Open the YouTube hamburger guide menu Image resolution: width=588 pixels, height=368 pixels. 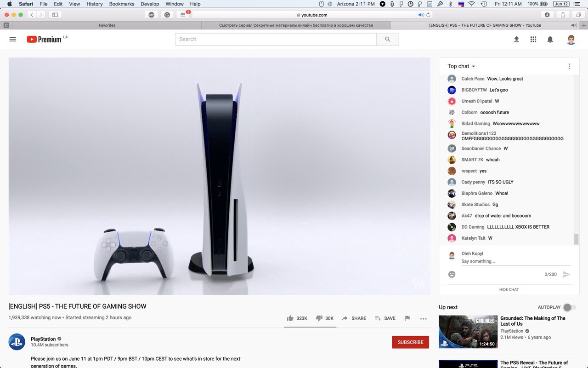coord(13,40)
